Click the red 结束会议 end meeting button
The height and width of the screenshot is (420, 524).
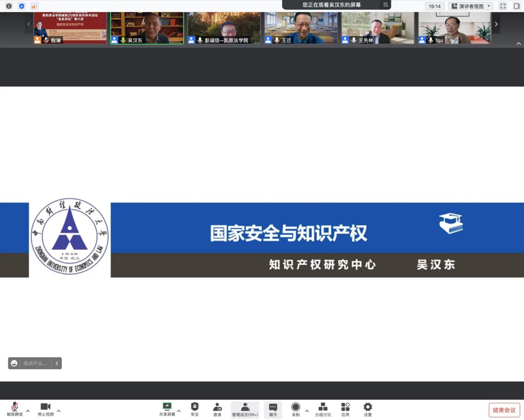click(x=504, y=410)
